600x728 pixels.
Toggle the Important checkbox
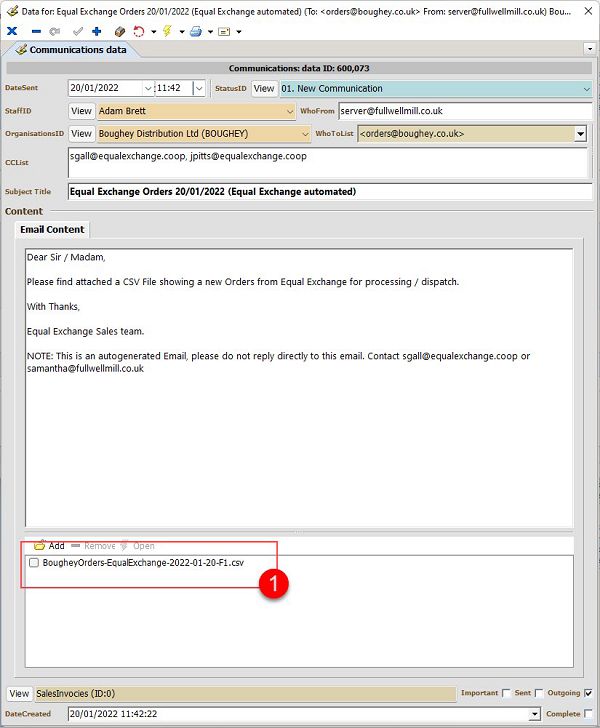click(x=506, y=693)
